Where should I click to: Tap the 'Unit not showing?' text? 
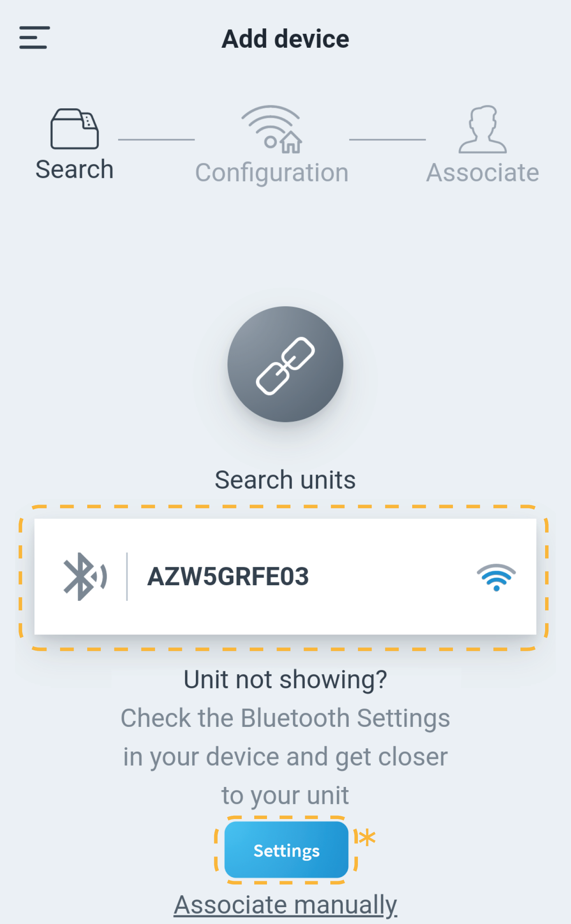tap(285, 680)
